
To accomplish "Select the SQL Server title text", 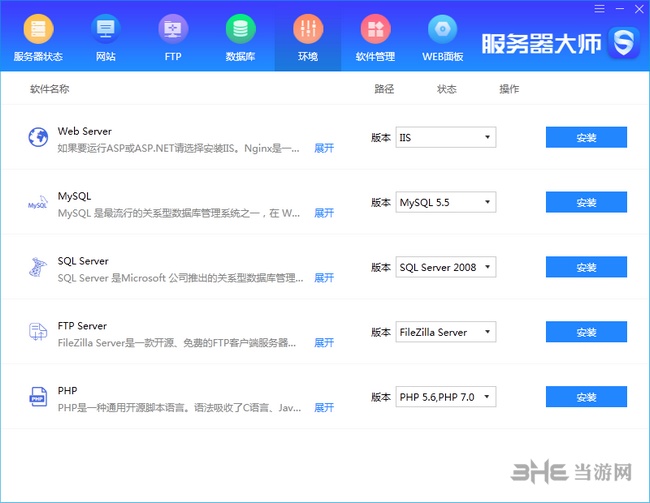I will tap(83, 261).
